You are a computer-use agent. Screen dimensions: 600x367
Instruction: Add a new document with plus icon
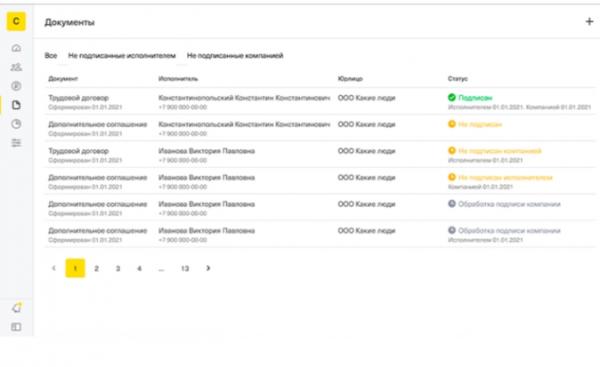(589, 21)
